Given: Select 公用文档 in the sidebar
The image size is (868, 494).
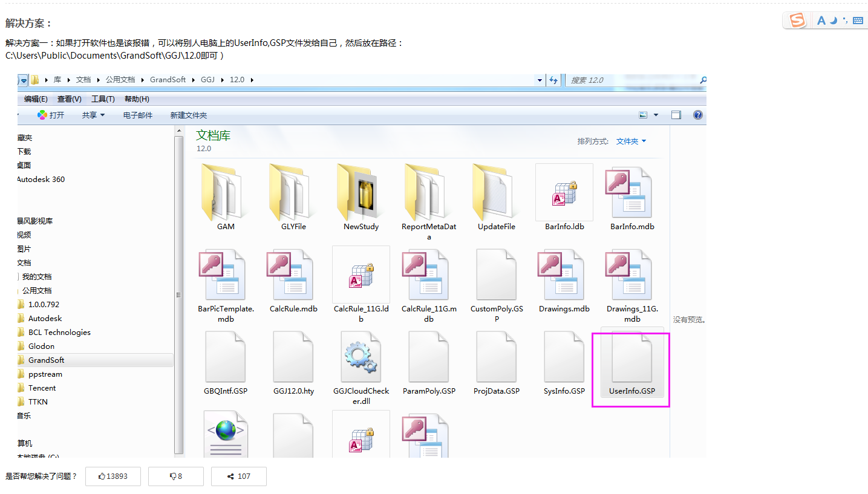Looking at the screenshot, I should [x=37, y=290].
